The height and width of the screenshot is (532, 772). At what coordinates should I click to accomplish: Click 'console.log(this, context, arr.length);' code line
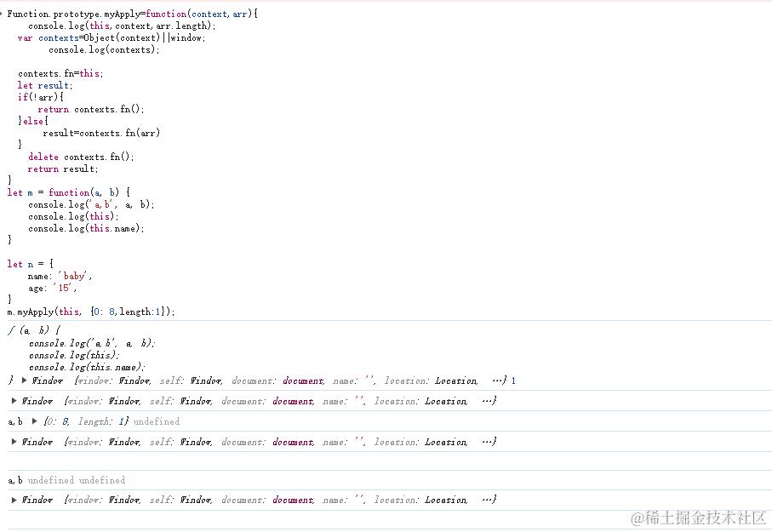[122, 26]
